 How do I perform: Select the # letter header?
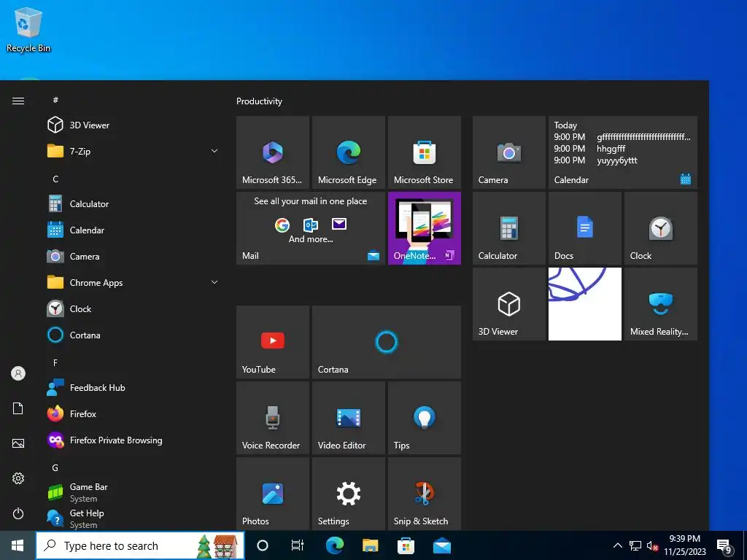click(x=55, y=100)
